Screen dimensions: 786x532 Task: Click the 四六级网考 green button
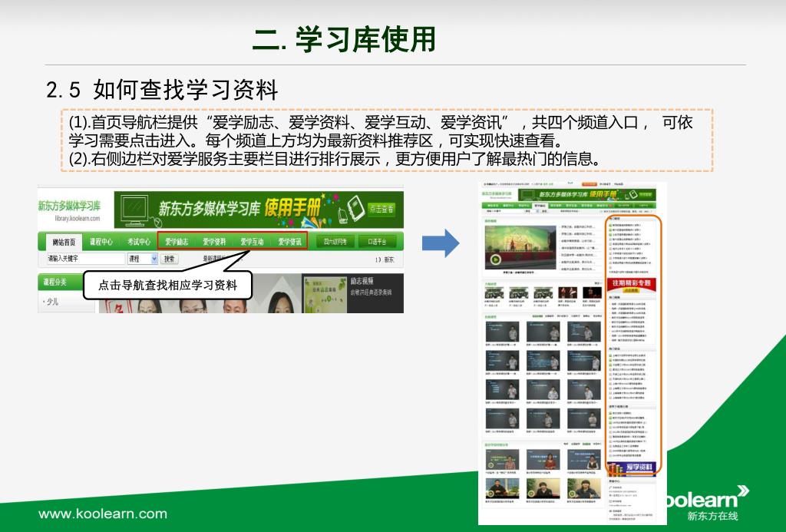coord(335,242)
